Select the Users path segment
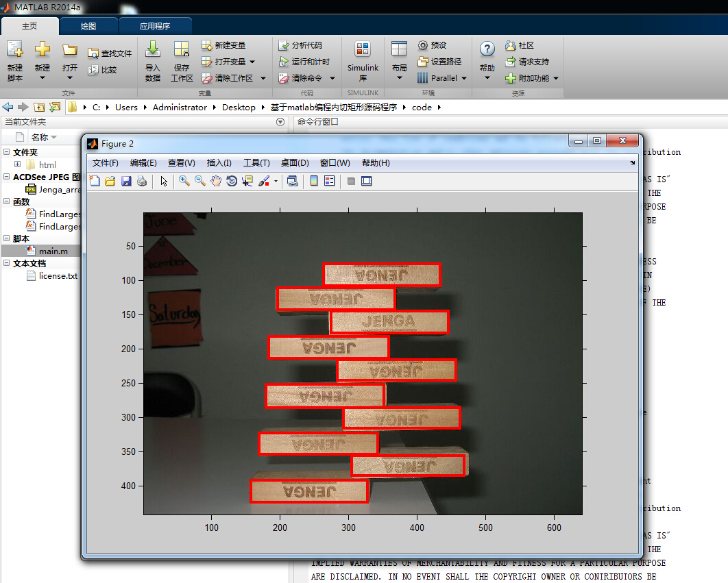Viewport: 728px width, 583px height. click(x=126, y=108)
